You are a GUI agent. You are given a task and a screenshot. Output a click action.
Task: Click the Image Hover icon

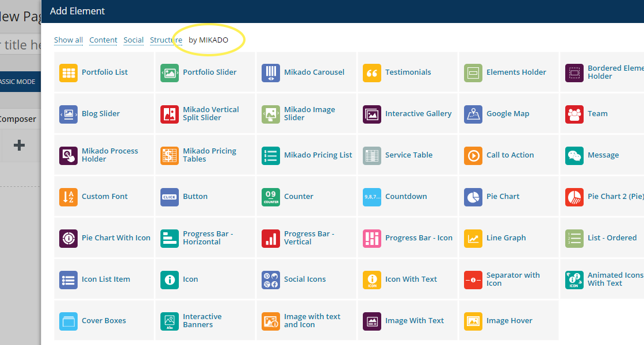473,321
